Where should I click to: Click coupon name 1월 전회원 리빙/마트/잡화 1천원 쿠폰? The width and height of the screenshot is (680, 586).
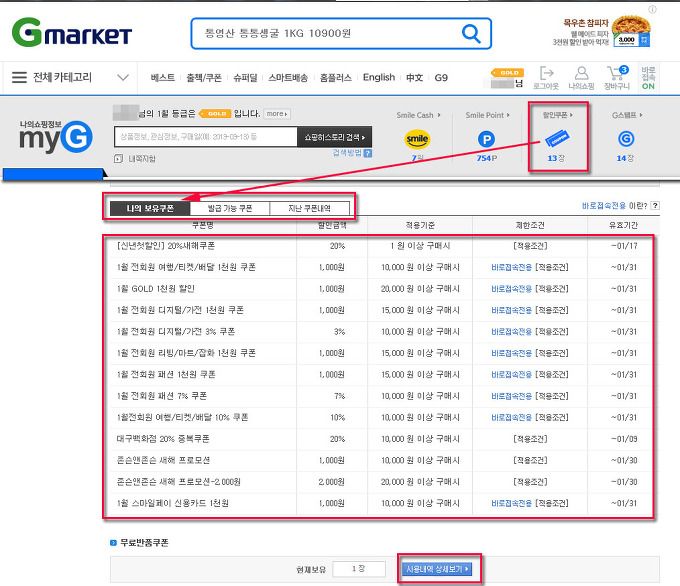click(186, 353)
